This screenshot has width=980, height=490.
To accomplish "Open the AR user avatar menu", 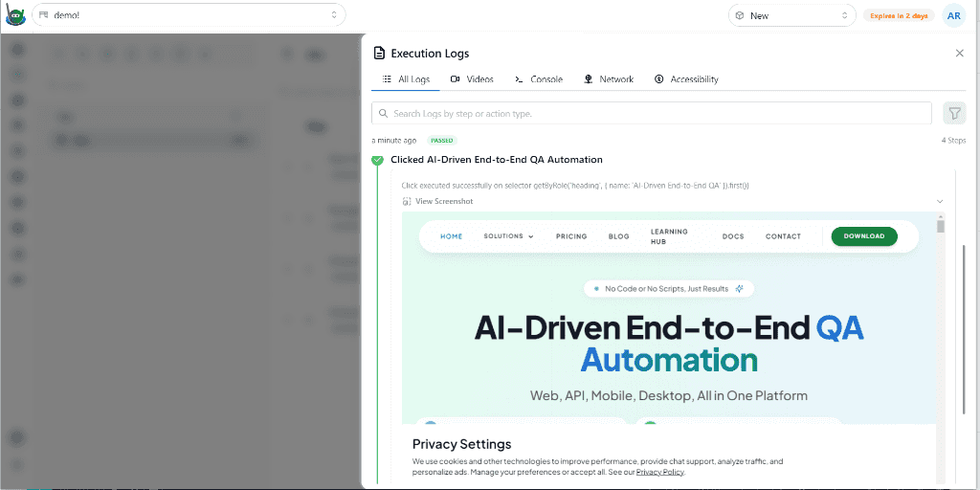I will click(954, 15).
